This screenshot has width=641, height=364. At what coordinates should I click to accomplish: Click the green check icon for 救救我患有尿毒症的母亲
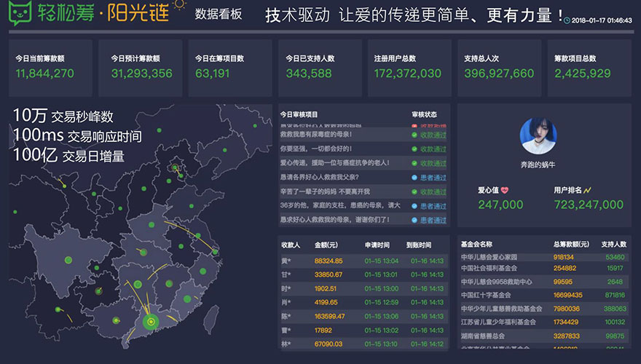click(414, 135)
